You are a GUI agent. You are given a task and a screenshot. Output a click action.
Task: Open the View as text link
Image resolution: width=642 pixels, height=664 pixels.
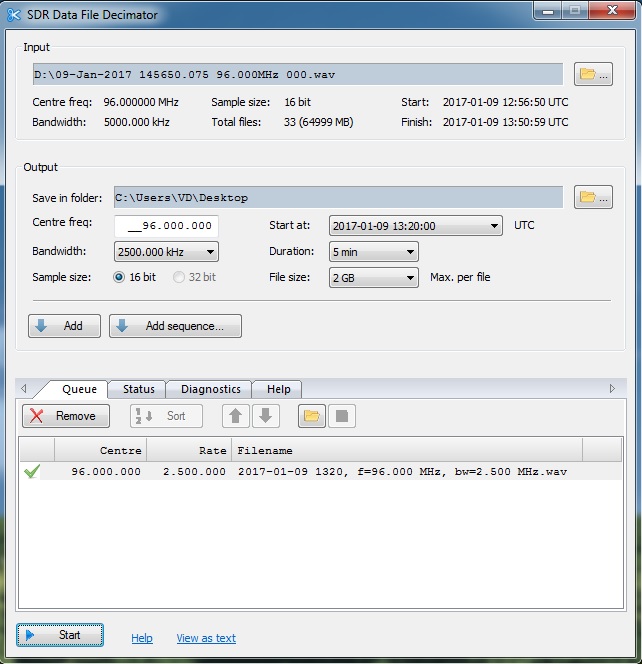[206, 638]
